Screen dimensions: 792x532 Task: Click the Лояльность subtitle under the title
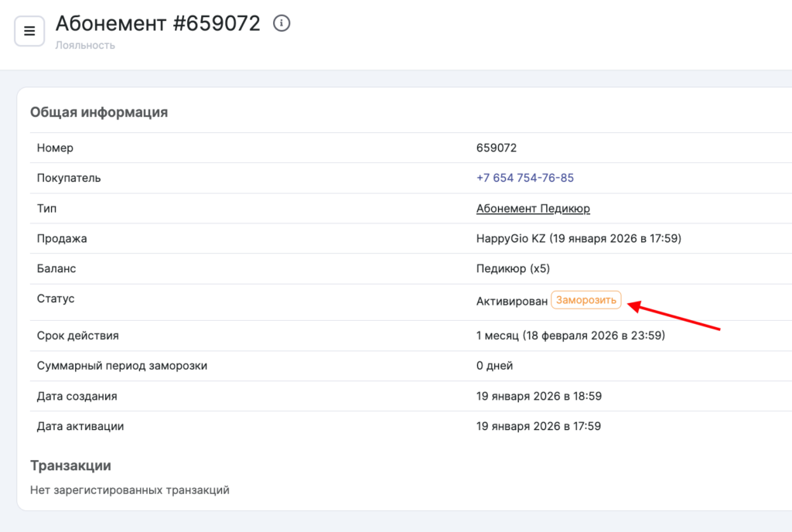(x=85, y=46)
